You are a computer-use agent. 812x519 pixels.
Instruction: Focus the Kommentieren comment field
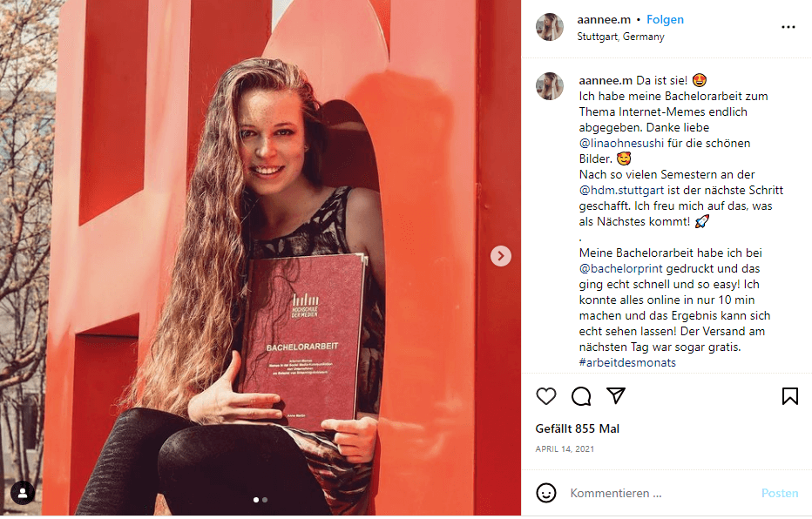(x=658, y=493)
